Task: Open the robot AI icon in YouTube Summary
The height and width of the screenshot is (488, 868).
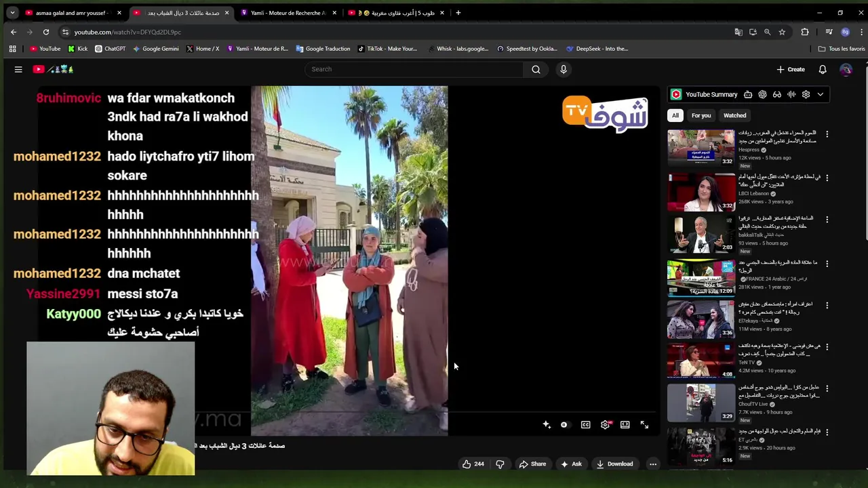Action: 747,95
